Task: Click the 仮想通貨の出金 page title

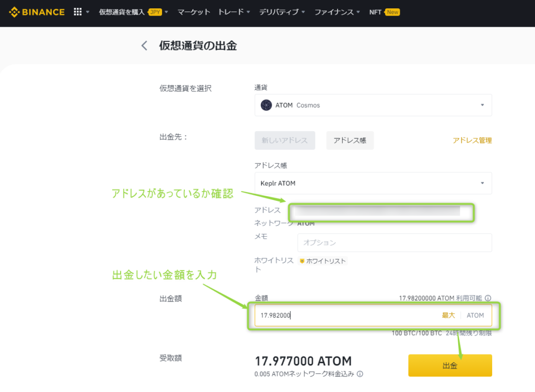Action: click(198, 46)
